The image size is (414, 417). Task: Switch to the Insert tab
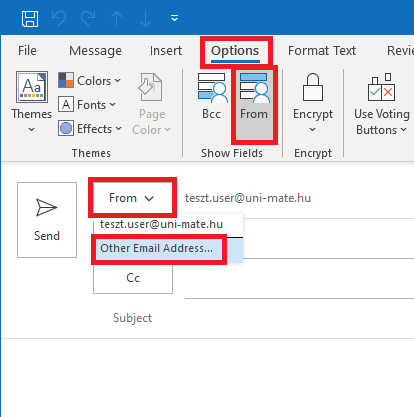166,51
